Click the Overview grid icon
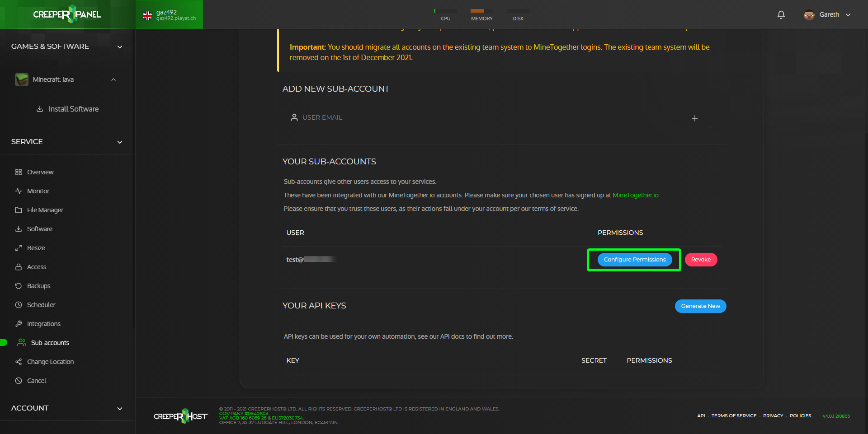Screen dimensions: 868x434 [19, 172]
